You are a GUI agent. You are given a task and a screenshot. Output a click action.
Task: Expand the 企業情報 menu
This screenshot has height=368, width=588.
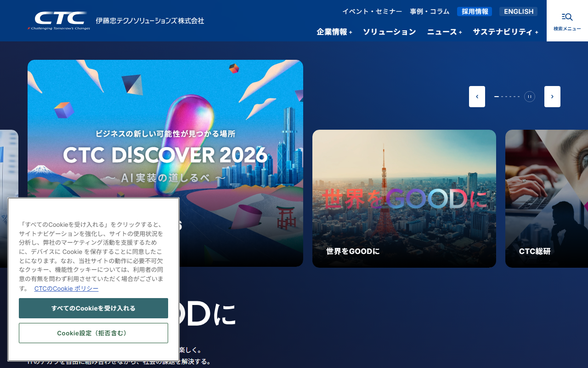click(334, 32)
